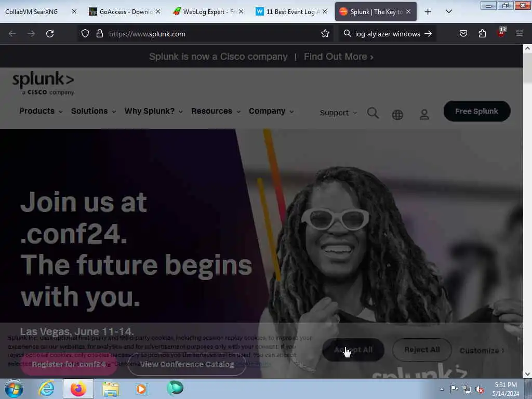
Task: Expand the Products menu
Action: (41, 111)
